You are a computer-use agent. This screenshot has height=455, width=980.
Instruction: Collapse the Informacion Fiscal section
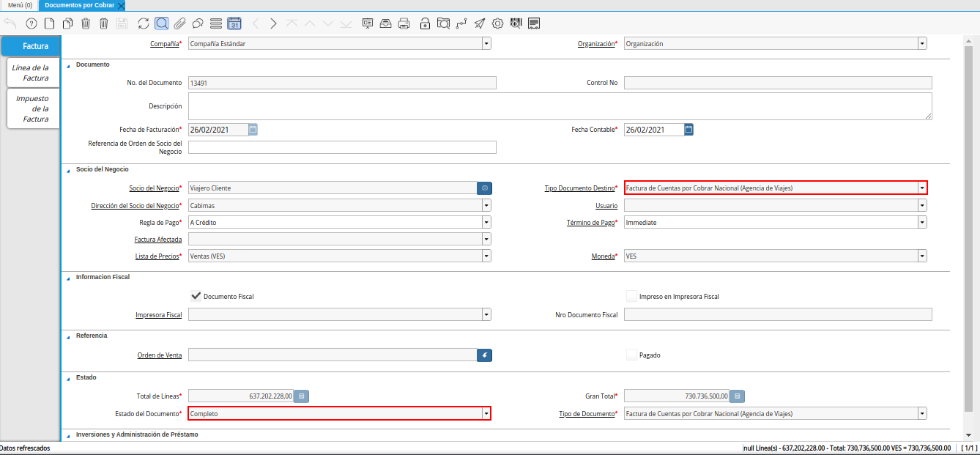[x=69, y=278]
